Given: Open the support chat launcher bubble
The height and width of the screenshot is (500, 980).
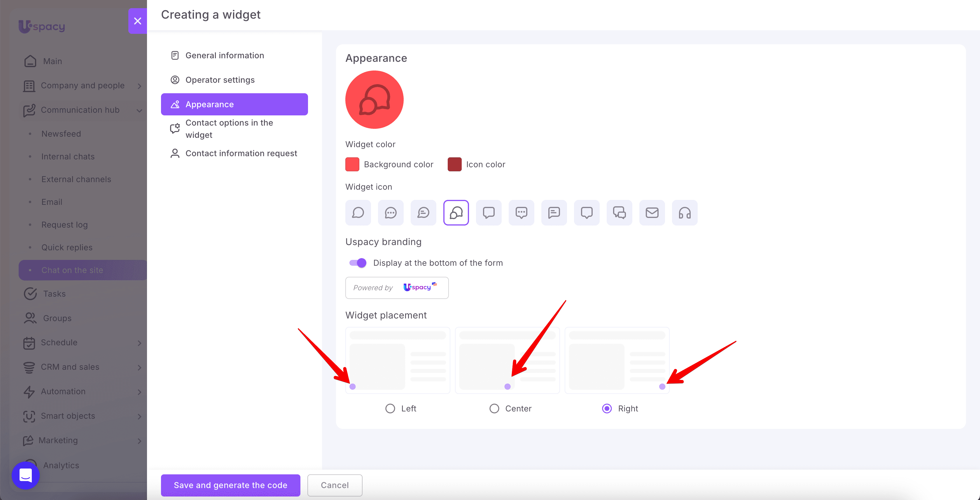Looking at the screenshot, I should (26, 475).
